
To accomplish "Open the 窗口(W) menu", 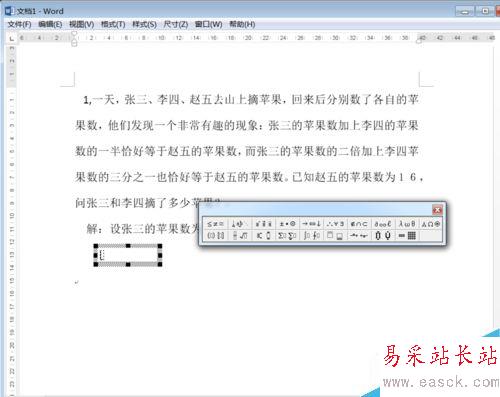I will (208, 24).
